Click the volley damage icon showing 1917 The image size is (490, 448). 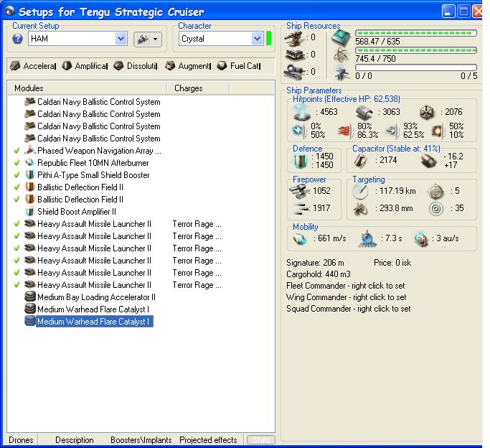(x=300, y=208)
